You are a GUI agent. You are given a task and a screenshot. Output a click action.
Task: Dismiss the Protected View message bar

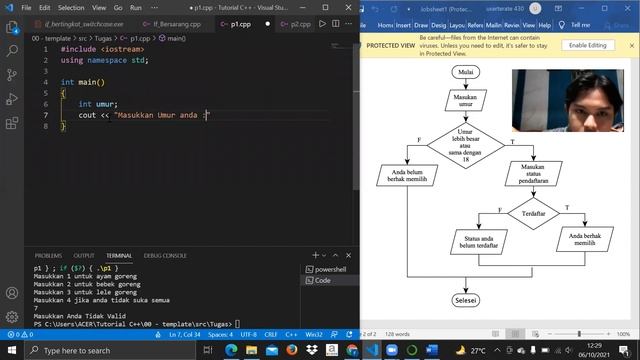click(x=632, y=45)
